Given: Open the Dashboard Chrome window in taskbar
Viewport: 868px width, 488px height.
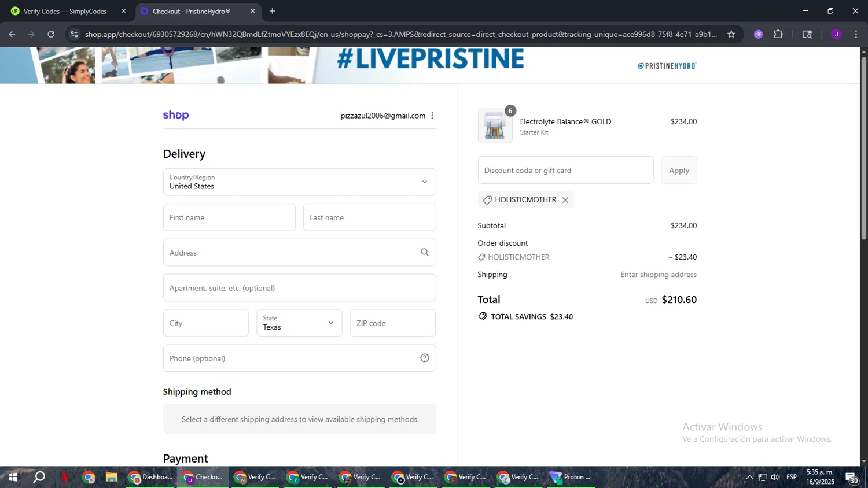Looking at the screenshot, I should pyautogui.click(x=150, y=477).
